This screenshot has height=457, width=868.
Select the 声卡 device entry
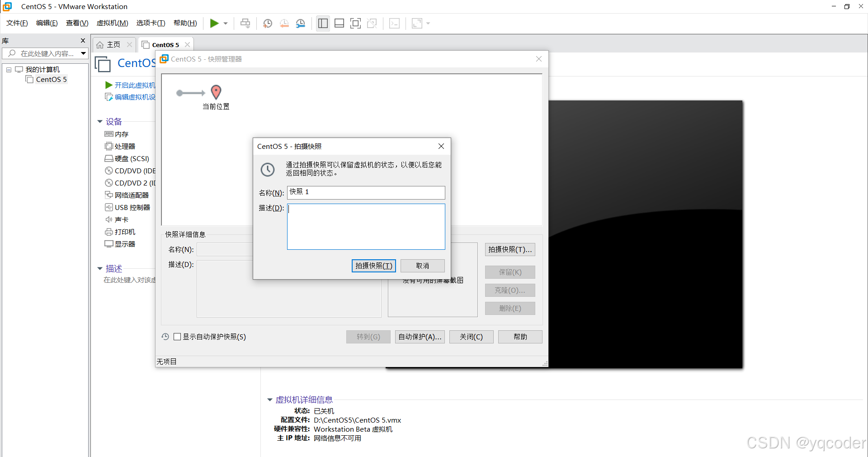click(117, 220)
